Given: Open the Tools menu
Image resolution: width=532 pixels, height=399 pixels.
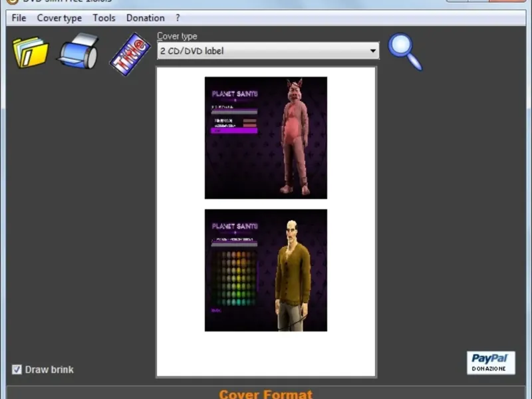Looking at the screenshot, I should (x=104, y=18).
